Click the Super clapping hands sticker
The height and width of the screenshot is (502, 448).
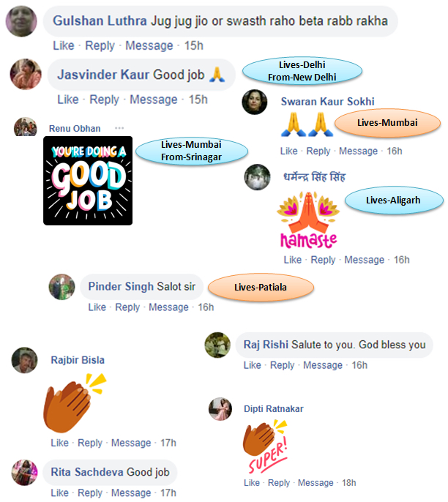pos(265,446)
